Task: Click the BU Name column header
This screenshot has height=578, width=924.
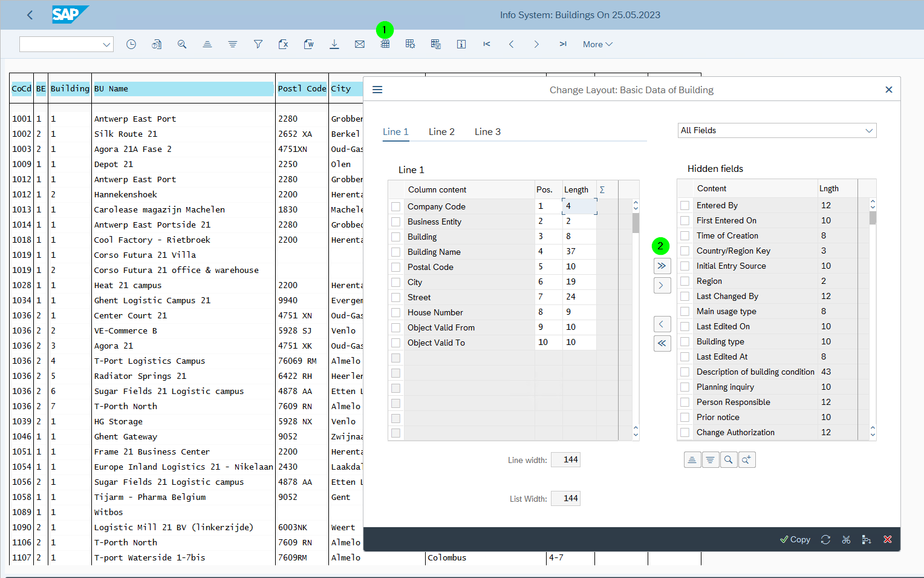Action: (x=183, y=88)
